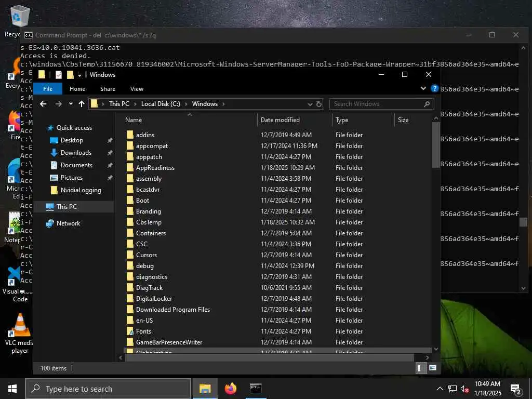Select the addins folder icon

130,135
